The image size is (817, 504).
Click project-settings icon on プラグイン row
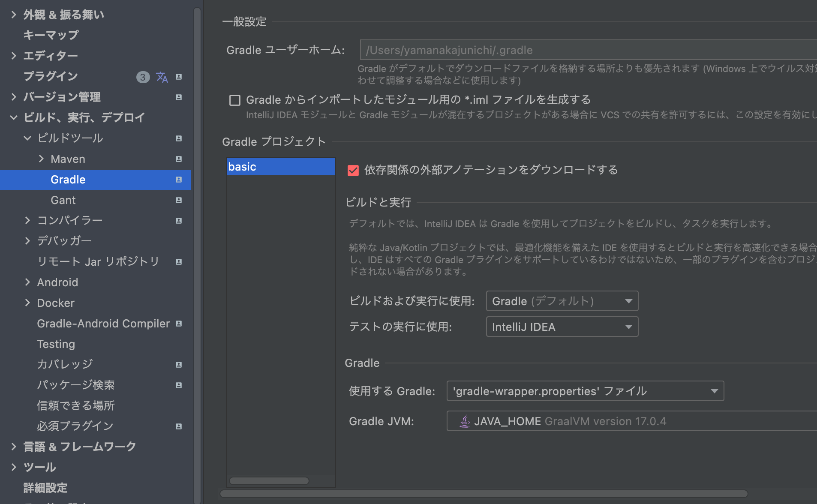coord(179,77)
